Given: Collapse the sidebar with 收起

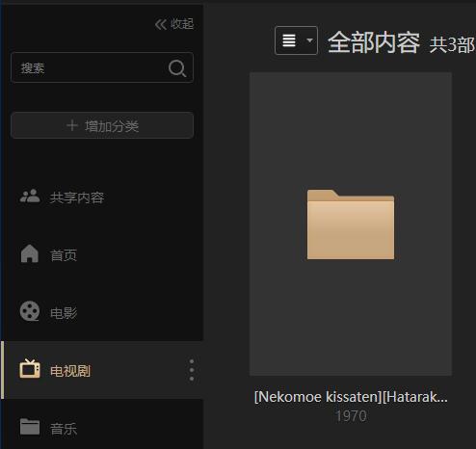Looking at the screenshot, I should click(174, 24).
